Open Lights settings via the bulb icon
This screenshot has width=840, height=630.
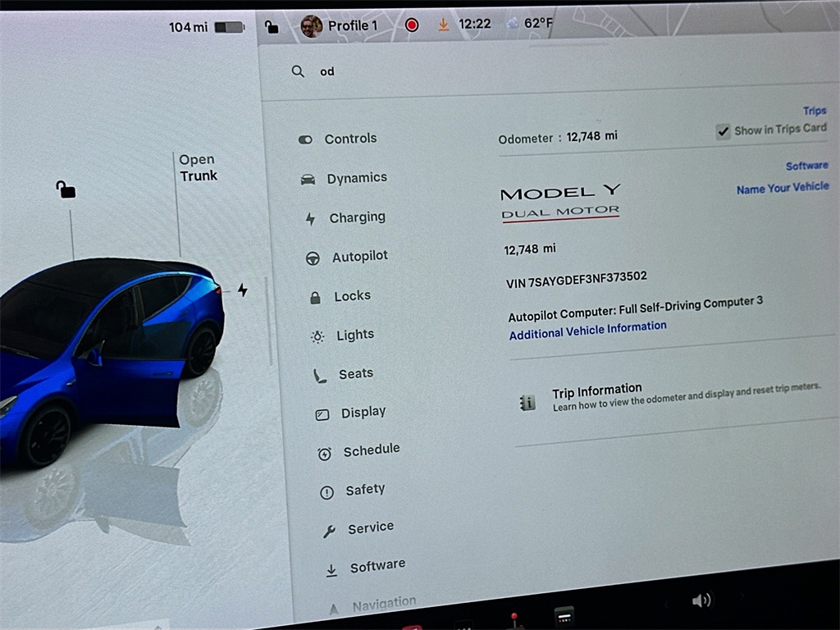pos(317,336)
